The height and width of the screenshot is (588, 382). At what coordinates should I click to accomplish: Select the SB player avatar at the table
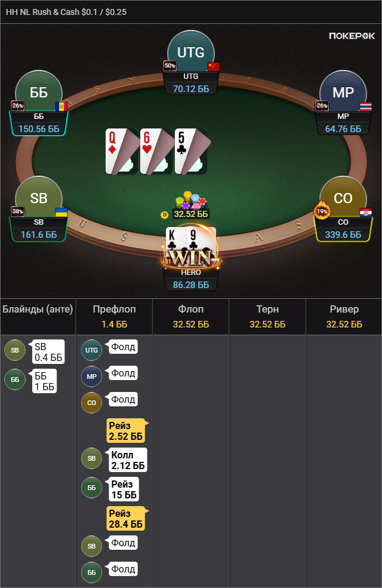pyautogui.click(x=39, y=198)
